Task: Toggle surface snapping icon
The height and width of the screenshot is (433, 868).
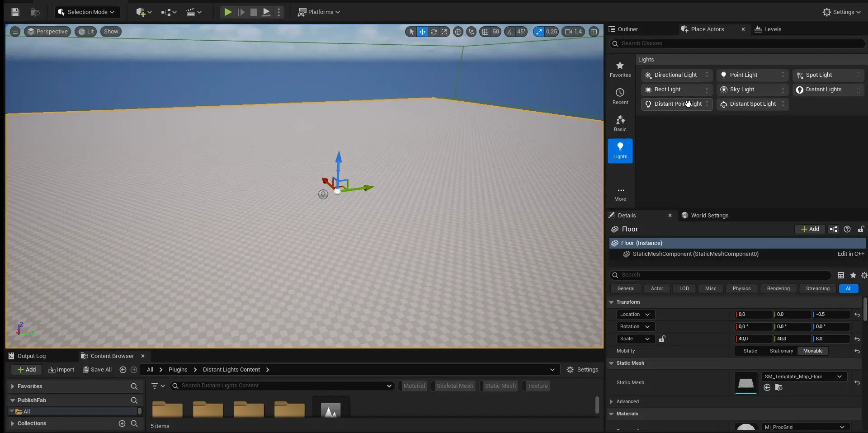Action: click(471, 32)
